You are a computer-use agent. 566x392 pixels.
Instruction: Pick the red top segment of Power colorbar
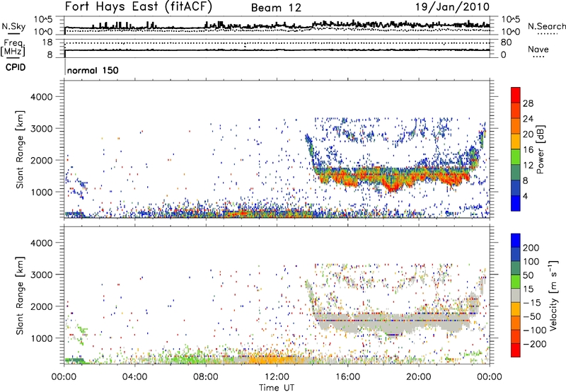pos(516,96)
